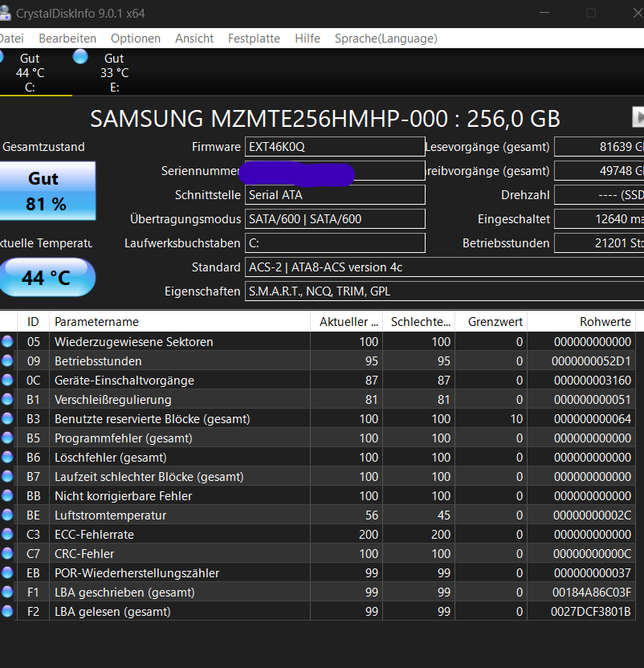Open the Ansicht menu
The image size is (644, 668).
(x=194, y=39)
